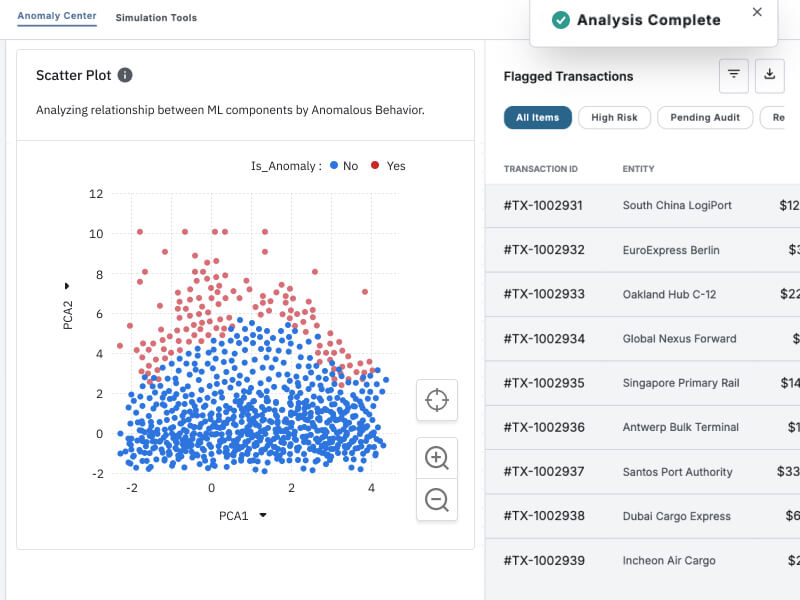Image resolution: width=800 pixels, height=600 pixels.
Task: Filter by Pending Audit transactions
Action: click(705, 117)
